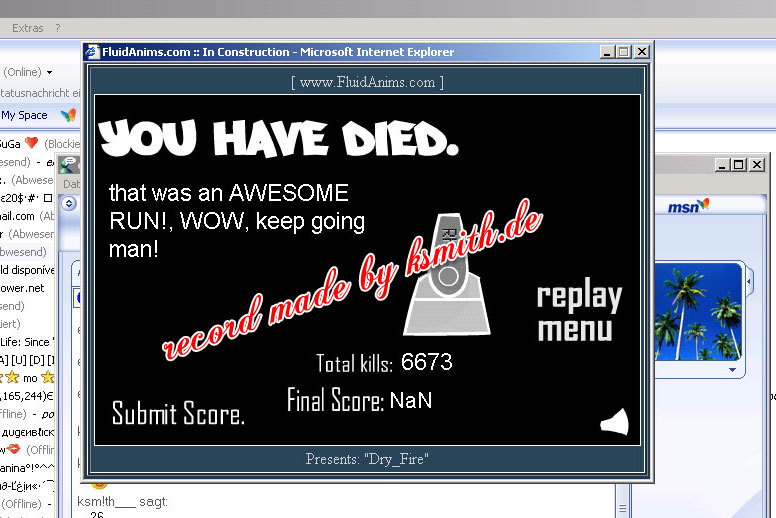Close the Internet Explorer game window
Image resolution: width=776 pixels, height=518 pixels.
point(642,52)
